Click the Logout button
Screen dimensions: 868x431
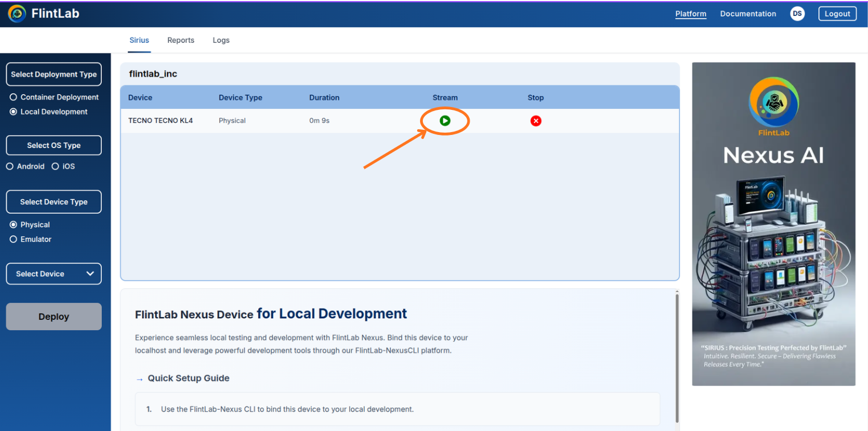(x=837, y=14)
